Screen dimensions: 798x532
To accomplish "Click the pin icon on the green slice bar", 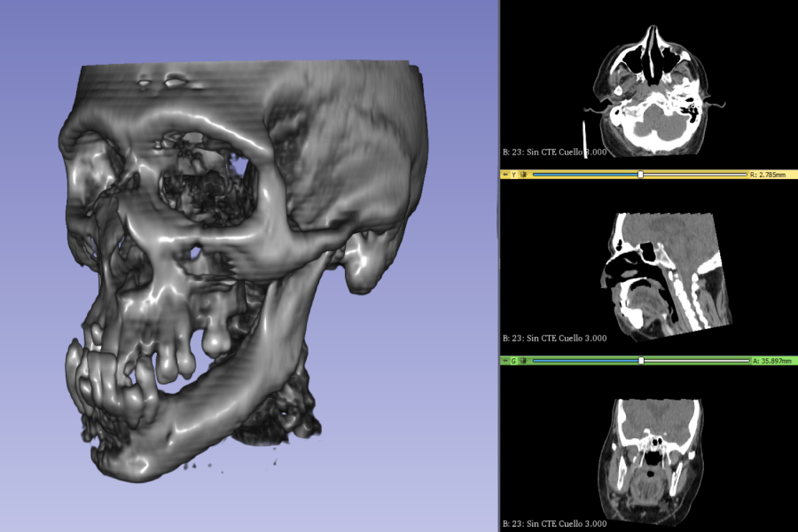I will pyautogui.click(x=505, y=361).
